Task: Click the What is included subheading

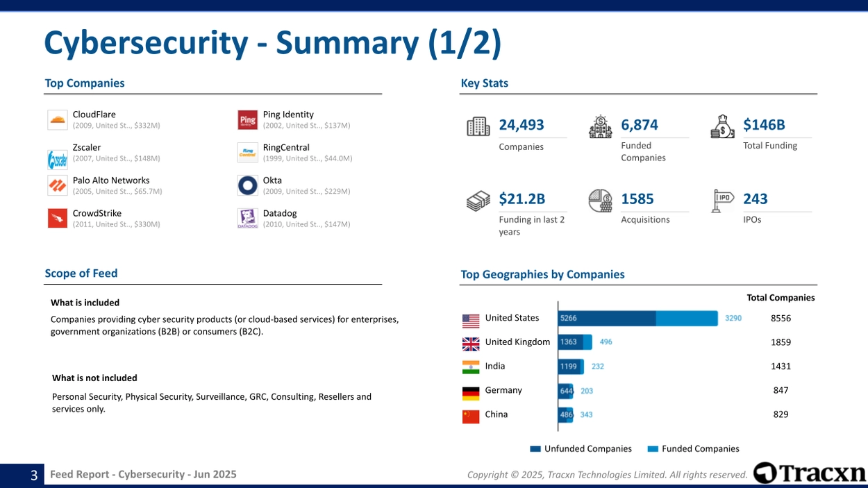Action: [x=85, y=303]
